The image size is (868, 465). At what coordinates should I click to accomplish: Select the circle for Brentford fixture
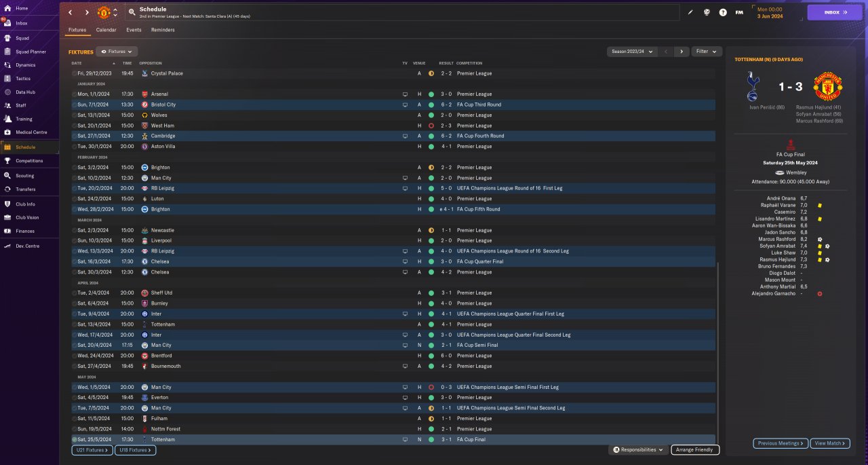pos(74,356)
